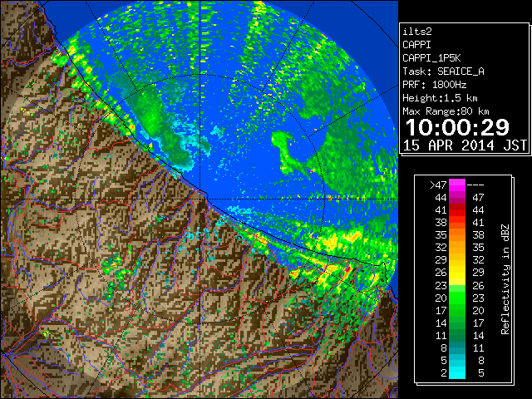
Task: Click the "Reflectivity in dBZ" legend title
Action: [x=505, y=279]
